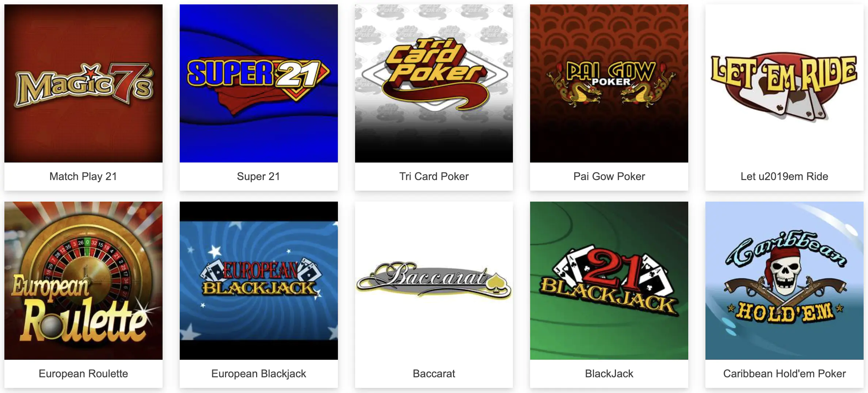Open the 21 BlackJack game artwork
This screenshot has width=868, height=393.
coord(609,281)
